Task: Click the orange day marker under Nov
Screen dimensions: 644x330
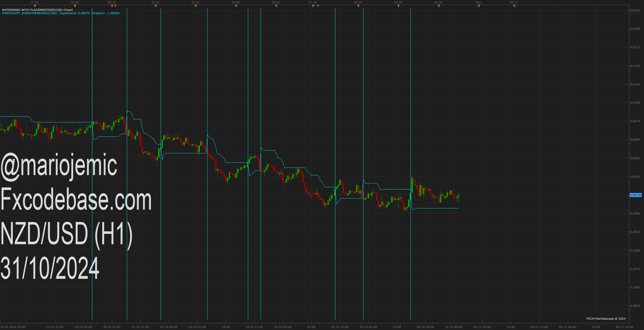Action: point(479,6)
